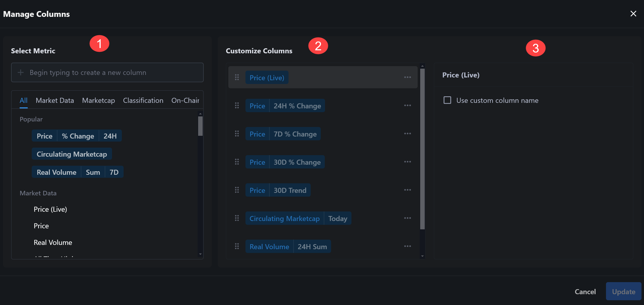Click metric list scroll up arrow
Viewport: 644px width, 305px height.
(200, 114)
